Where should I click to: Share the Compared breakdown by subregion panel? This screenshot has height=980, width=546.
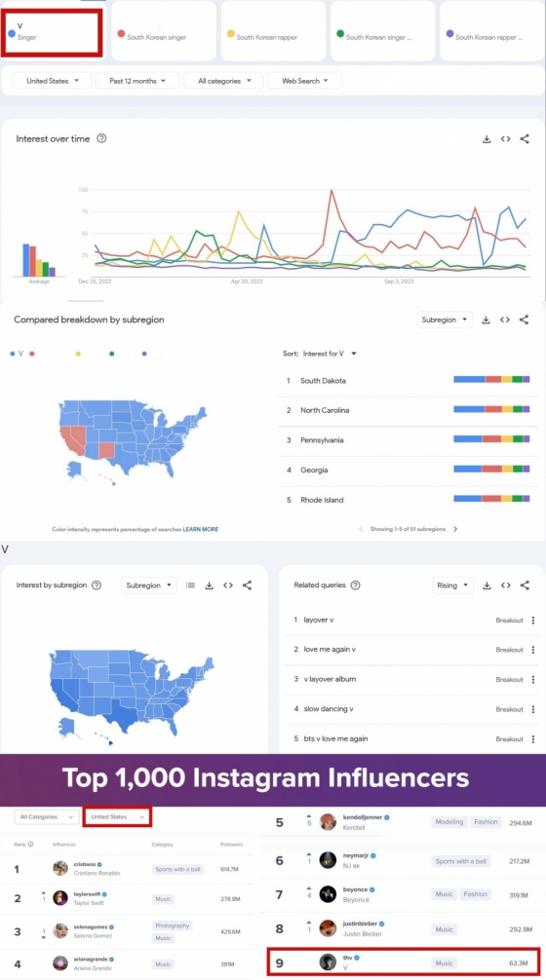point(525,320)
